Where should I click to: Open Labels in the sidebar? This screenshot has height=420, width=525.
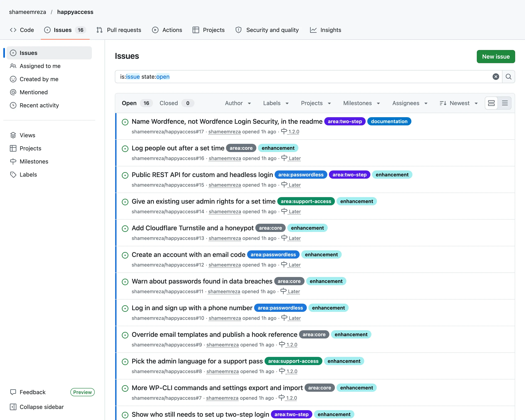[49, 175]
